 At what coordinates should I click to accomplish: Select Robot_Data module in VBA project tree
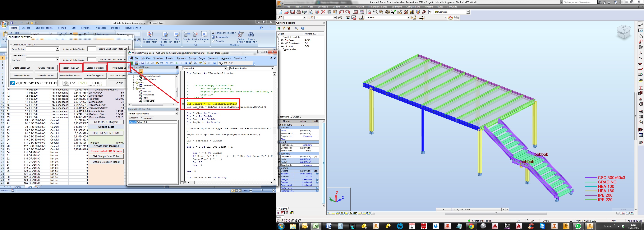[149, 101]
